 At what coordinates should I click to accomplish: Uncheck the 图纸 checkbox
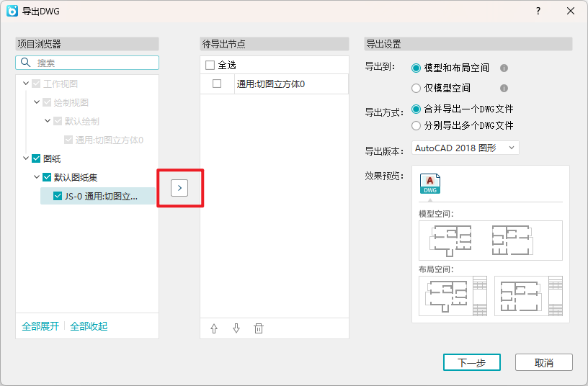pyautogui.click(x=36, y=158)
